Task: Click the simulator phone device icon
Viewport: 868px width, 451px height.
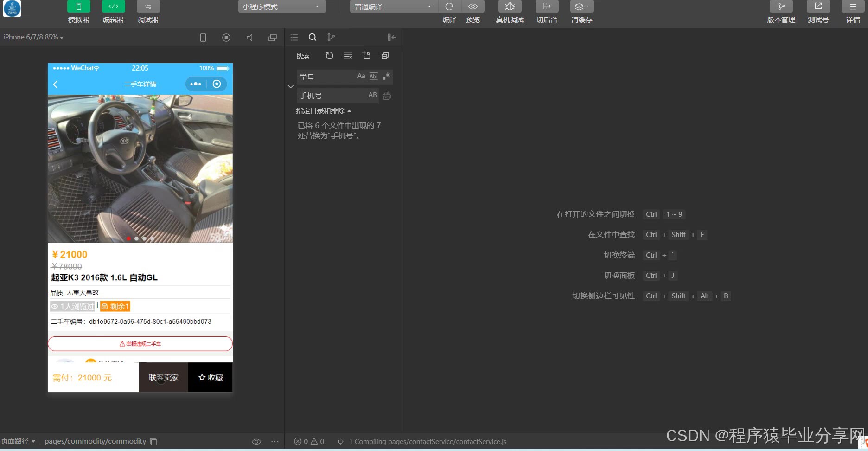Action: click(203, 38)
